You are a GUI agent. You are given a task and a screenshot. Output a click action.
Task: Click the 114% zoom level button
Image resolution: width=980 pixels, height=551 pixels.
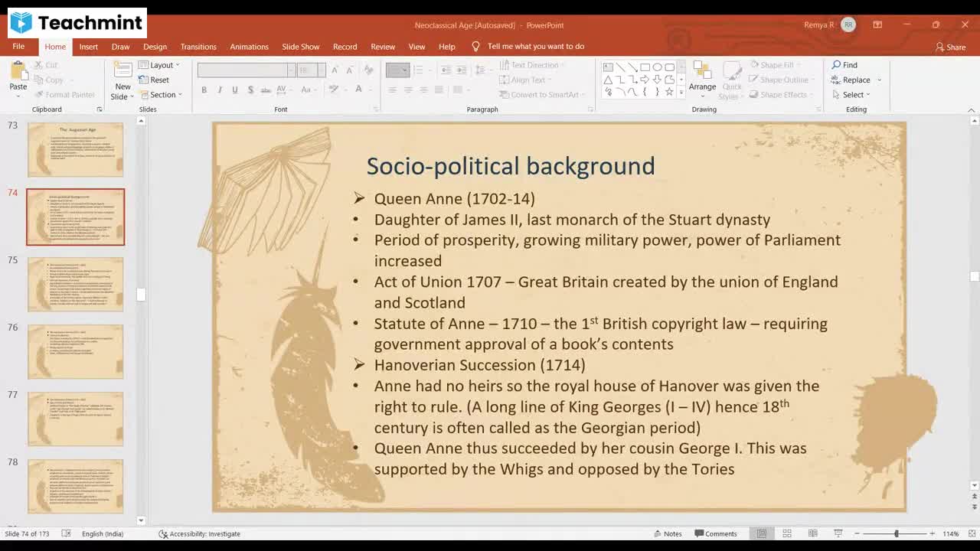click(x=951, y=533)
